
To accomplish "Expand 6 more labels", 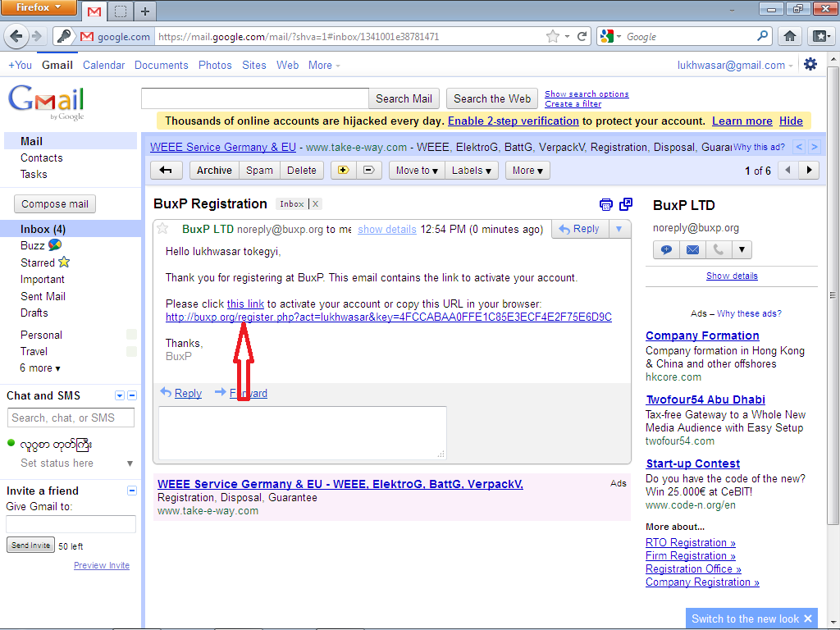I will click(40, 368).
